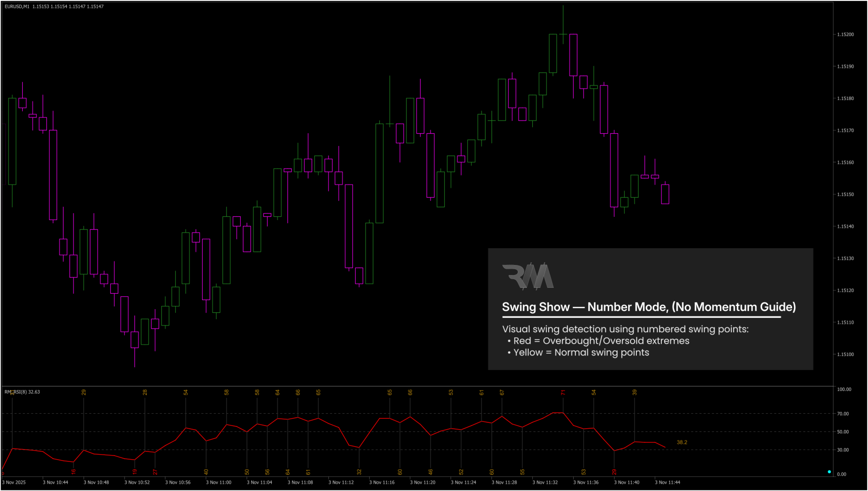The image size is (868, 491).
Task: Select the 1.15170 price axis value
Action: (845, 130)
